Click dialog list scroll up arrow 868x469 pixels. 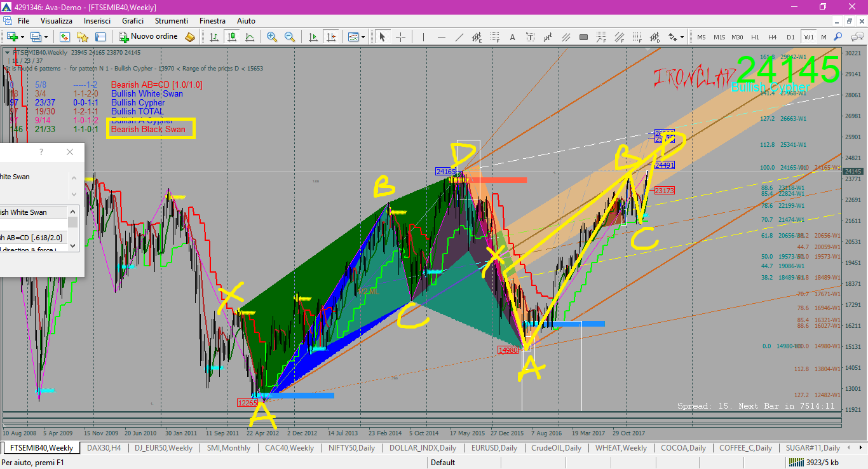[x=73, y=211]
